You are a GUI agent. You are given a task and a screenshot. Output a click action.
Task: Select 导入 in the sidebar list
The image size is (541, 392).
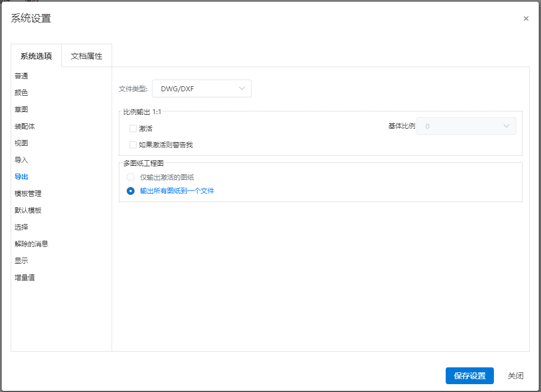point(21,160)
